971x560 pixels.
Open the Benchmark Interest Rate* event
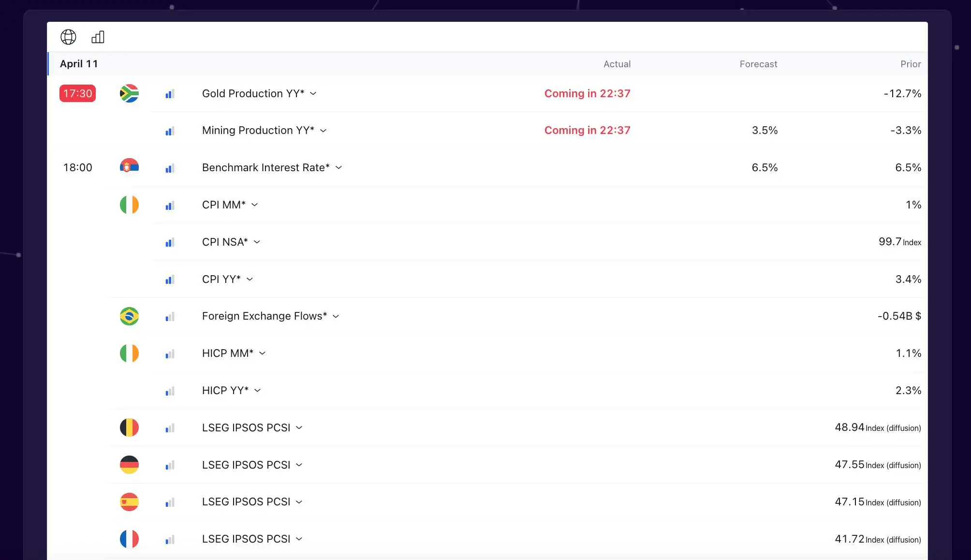pyautogui.click(x=265, y=168)
